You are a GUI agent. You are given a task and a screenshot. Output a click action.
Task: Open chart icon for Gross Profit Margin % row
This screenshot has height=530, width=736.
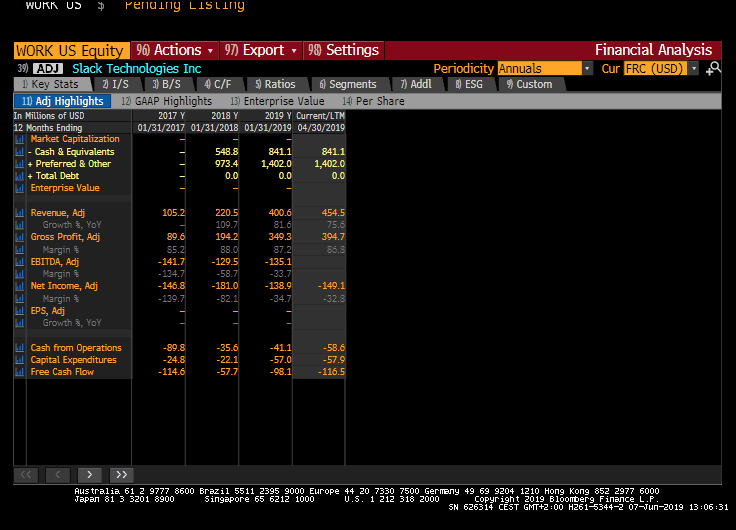[x=20, y=250]
